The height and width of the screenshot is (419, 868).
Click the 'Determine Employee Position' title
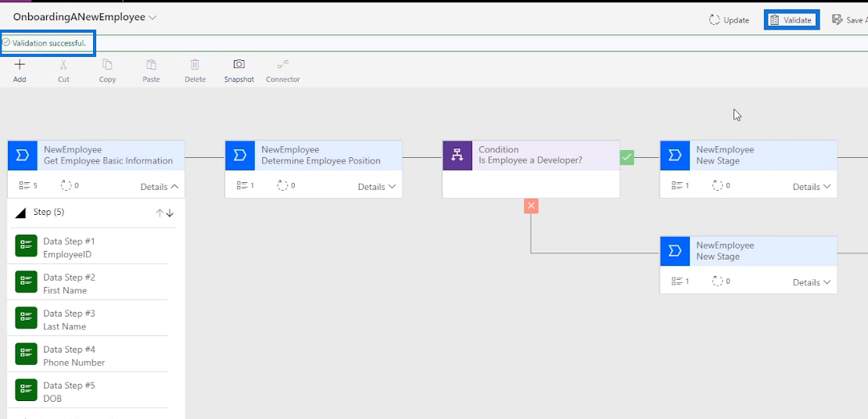tap(321, 161)
